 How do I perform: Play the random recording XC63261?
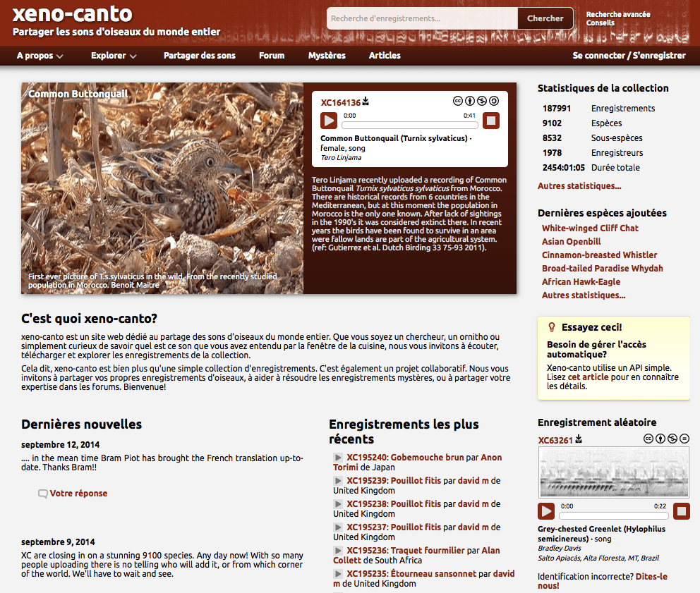click(546, 511)
